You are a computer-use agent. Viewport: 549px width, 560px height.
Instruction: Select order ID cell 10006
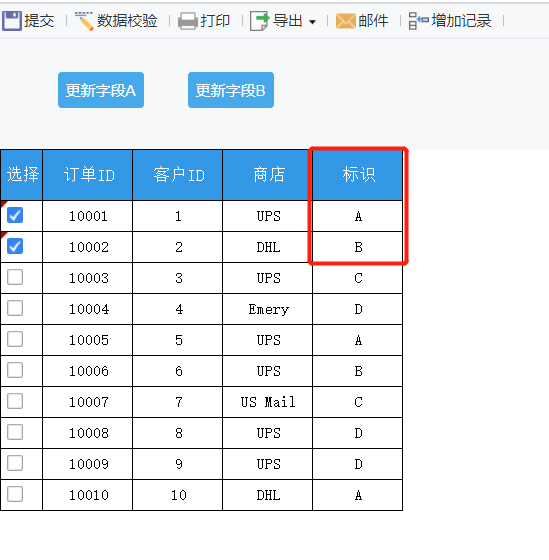pos(88,371)
